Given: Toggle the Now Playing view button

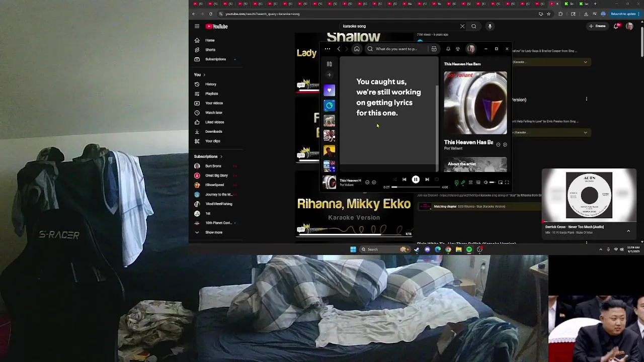Looking at the screenshot, I should pyautogui.click(x=456, y=183).
